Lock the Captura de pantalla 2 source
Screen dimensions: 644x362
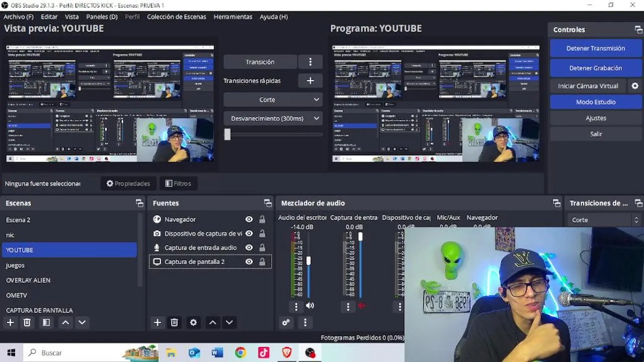[262, 261]
